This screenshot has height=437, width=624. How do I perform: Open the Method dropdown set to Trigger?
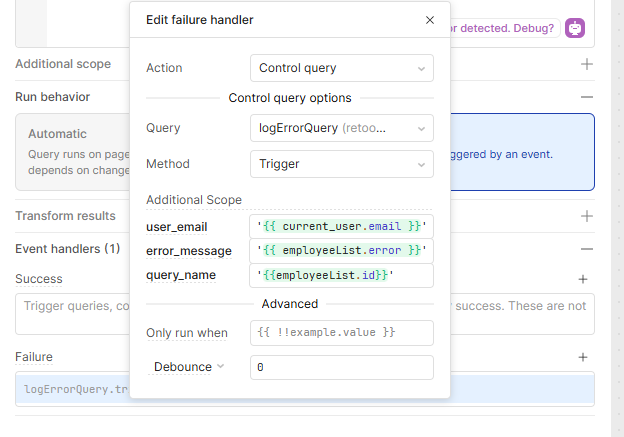342,164
